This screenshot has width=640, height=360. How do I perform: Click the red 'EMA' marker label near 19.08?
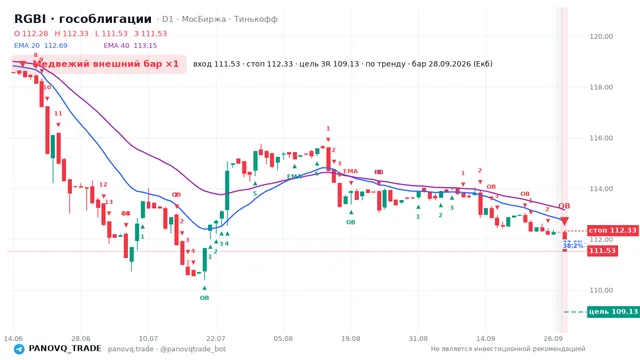click(x=351, y=171)
